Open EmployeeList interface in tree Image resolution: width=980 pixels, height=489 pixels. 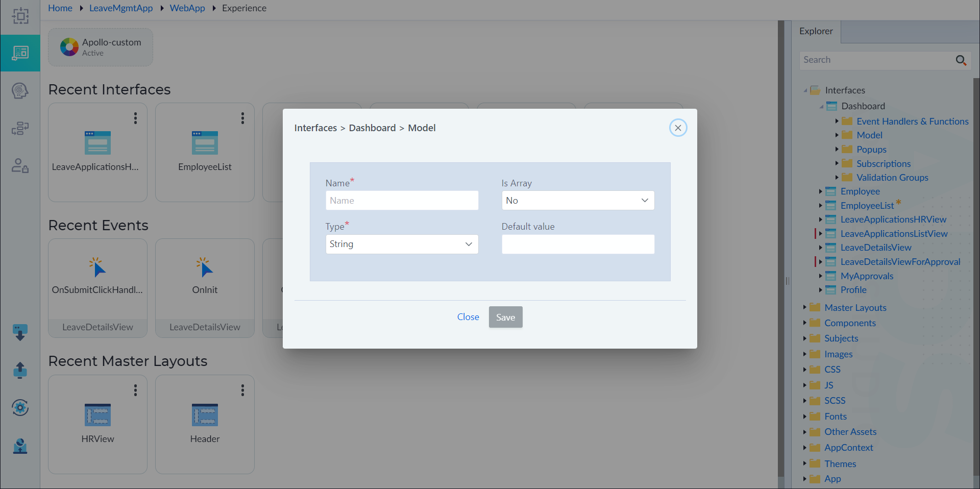(867, 206)
